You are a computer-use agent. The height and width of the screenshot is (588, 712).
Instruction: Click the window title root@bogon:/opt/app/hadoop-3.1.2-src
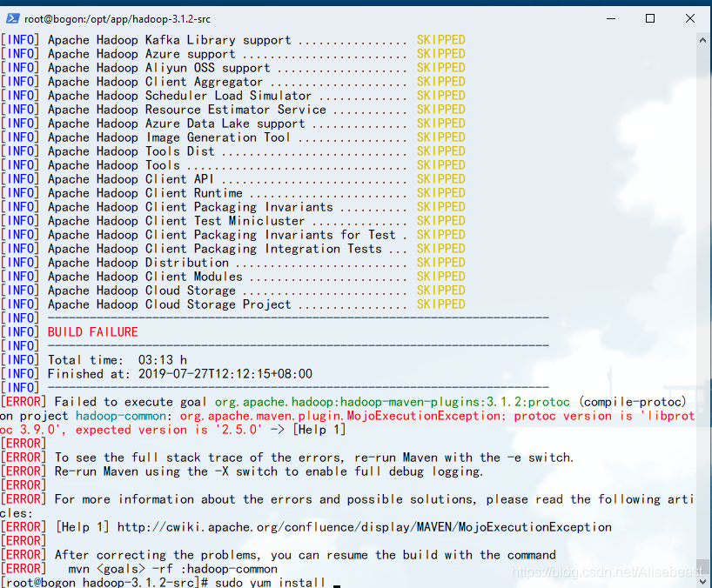pos(118,19)
